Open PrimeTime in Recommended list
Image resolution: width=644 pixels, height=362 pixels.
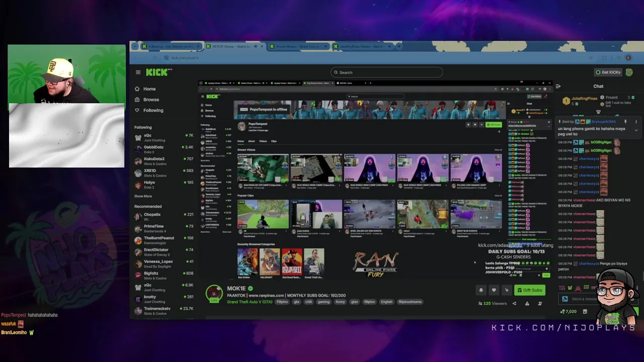point(164,228)
